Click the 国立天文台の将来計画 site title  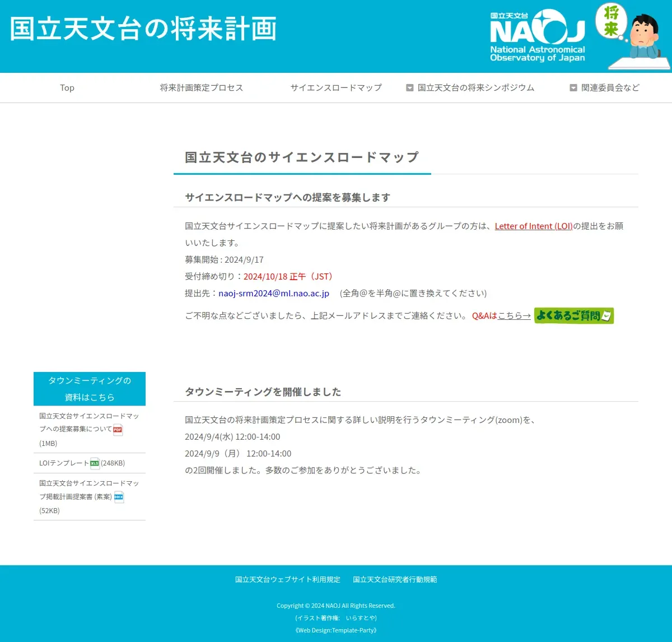click(143, 29)
